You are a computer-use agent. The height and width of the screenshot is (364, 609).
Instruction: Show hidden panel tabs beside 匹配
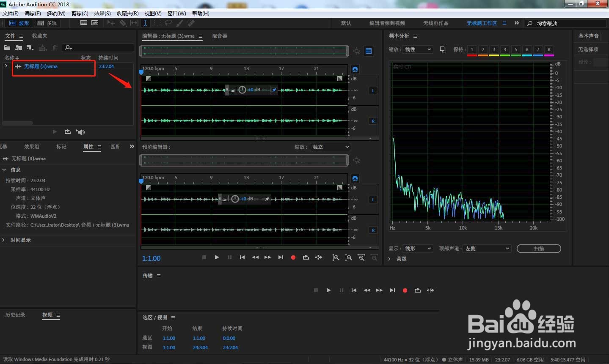pos(132,146)
